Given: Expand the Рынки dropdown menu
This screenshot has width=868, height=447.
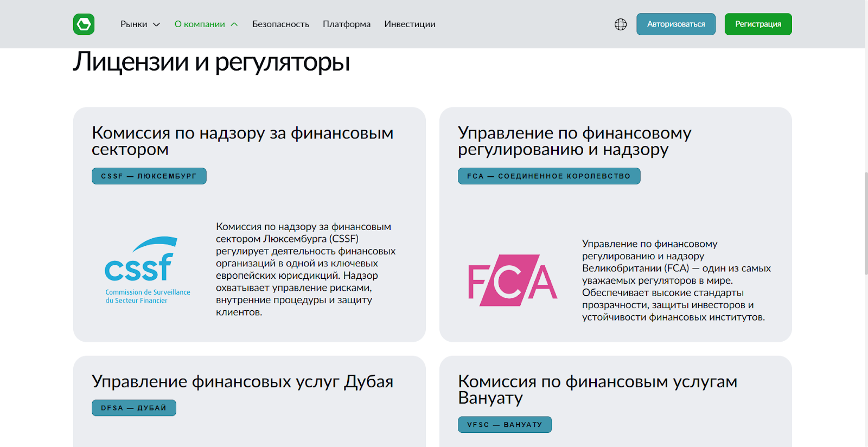Looking at the screenshot, I should (134, 24).
